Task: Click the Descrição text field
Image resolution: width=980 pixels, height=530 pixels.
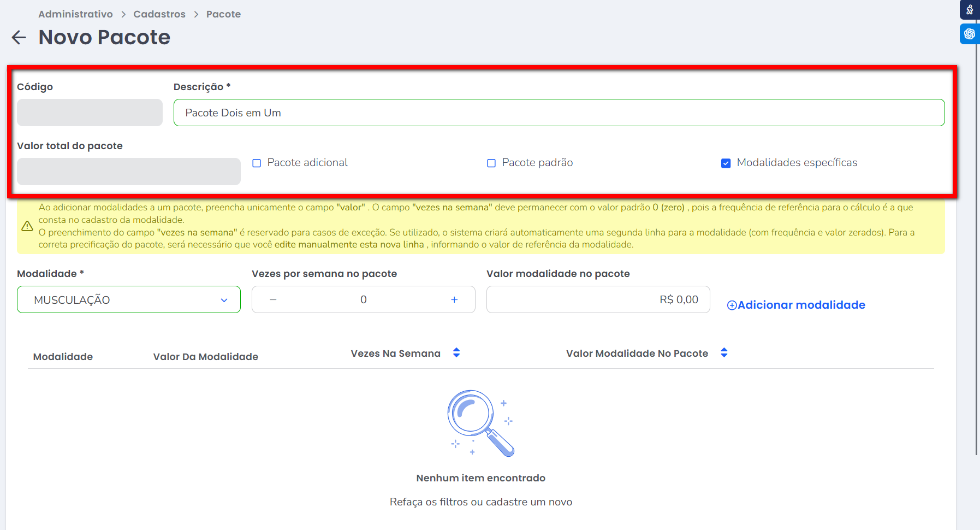Action: point(559,113)
